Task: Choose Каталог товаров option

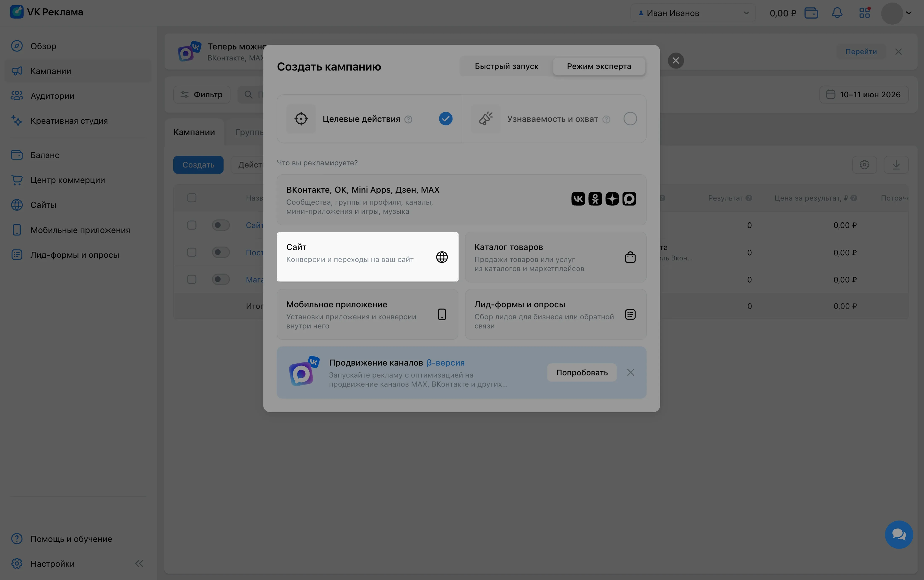Action: 556,257
